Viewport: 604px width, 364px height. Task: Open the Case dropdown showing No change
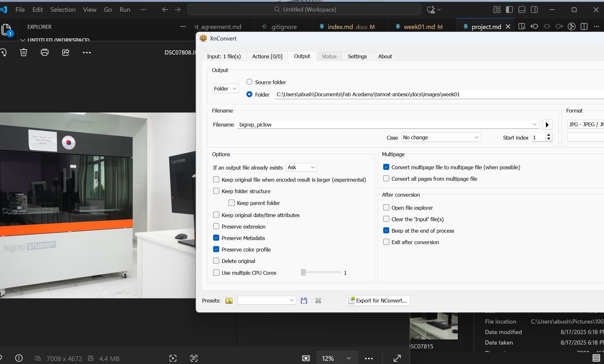[441, 137]
